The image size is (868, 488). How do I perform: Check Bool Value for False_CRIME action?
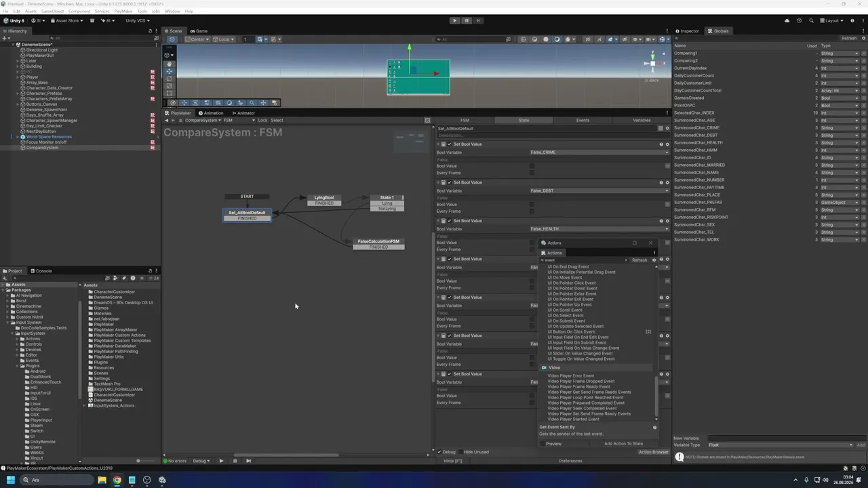click(532, 166)
